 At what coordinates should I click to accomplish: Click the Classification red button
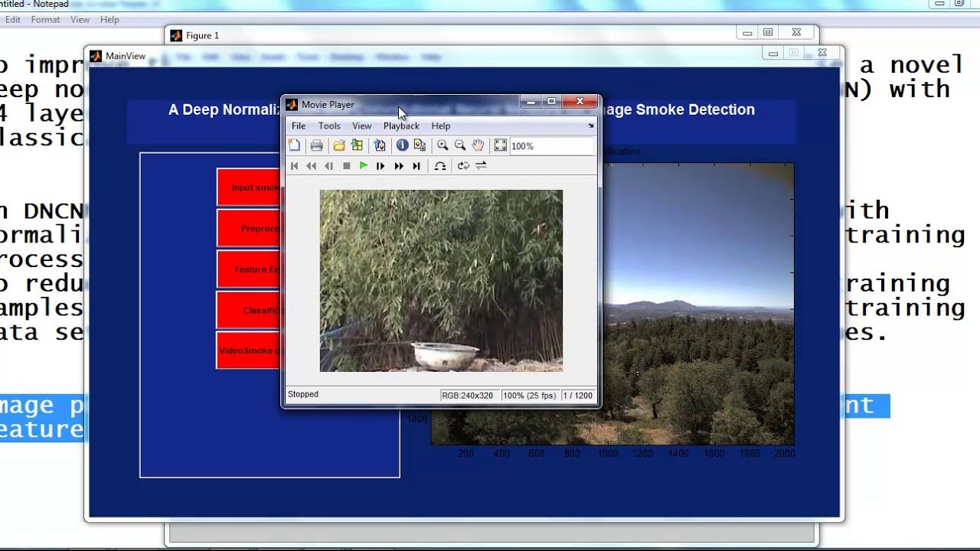point(249,310)
